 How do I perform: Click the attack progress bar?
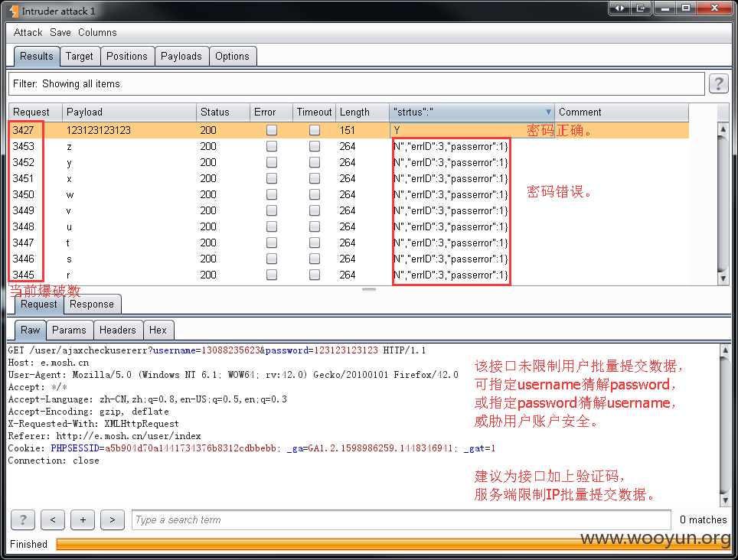pos(393,544)
